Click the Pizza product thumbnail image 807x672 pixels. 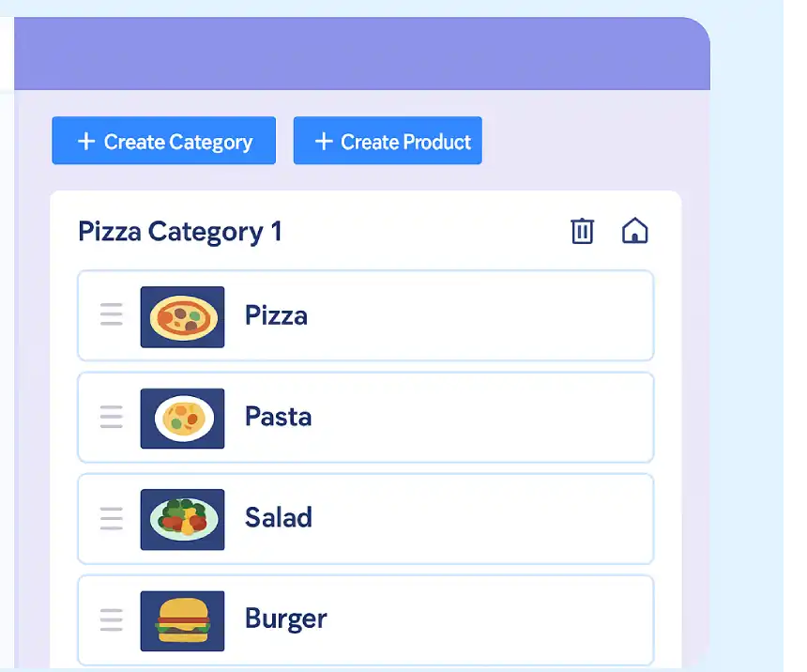[x=182, y=315]
